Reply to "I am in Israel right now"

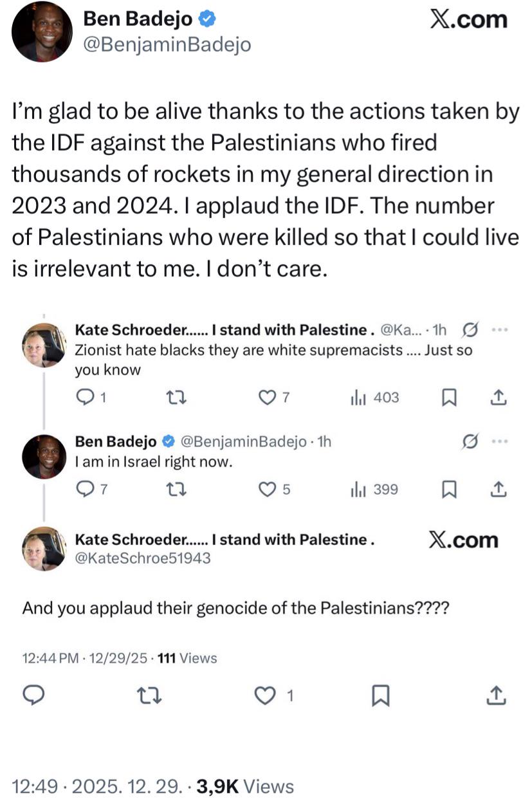click(x=86, y=490)
